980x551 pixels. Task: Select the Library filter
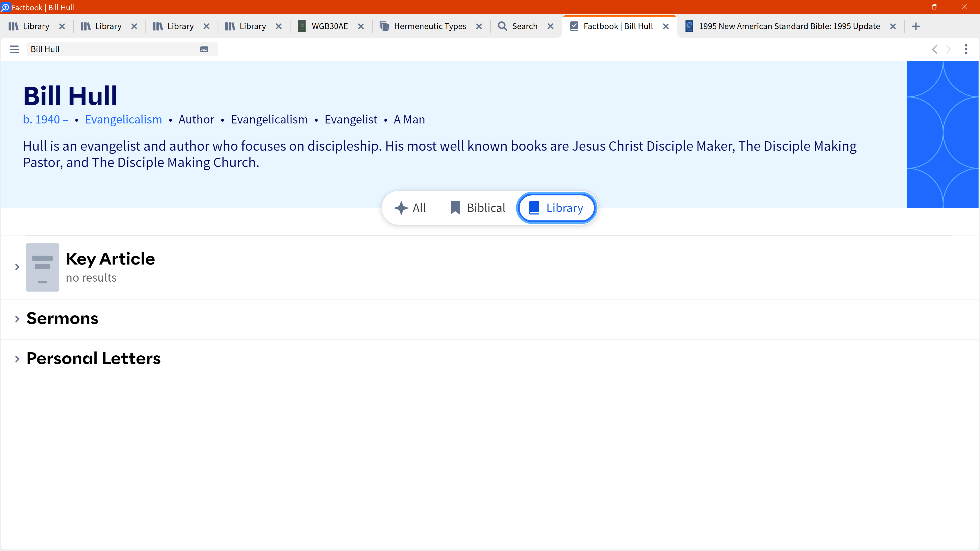point(556,208)
